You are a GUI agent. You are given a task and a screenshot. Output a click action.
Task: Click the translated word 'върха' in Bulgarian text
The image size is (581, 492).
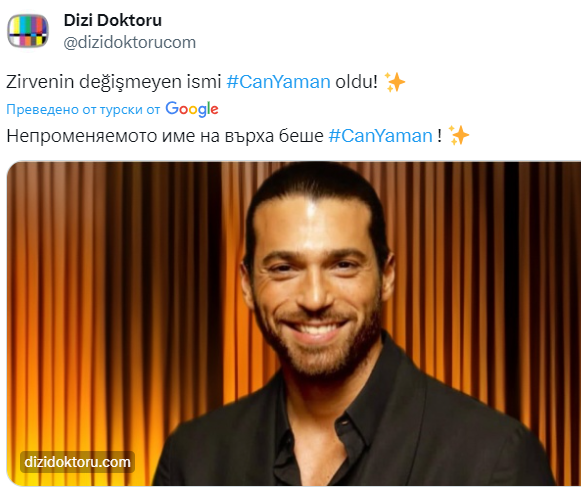(x=249, y=137)
